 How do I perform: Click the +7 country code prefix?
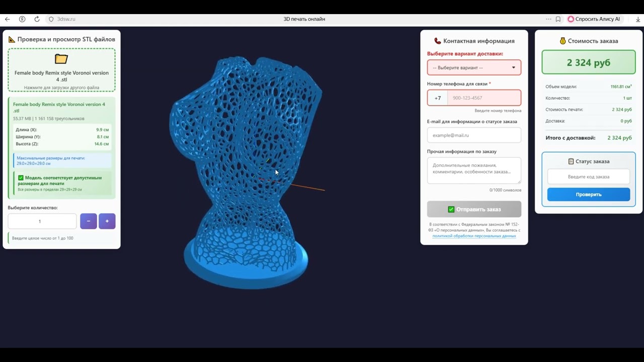tap(438, 98)
